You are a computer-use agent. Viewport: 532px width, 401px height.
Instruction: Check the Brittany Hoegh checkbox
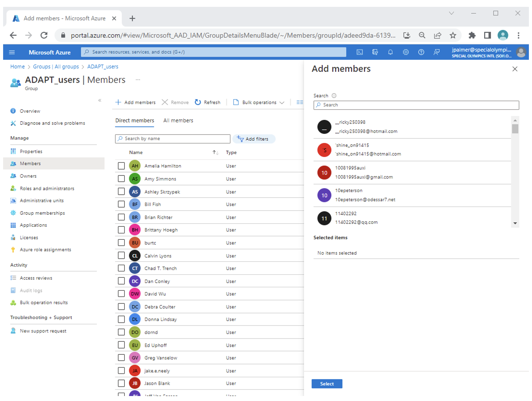pos(121,230)
